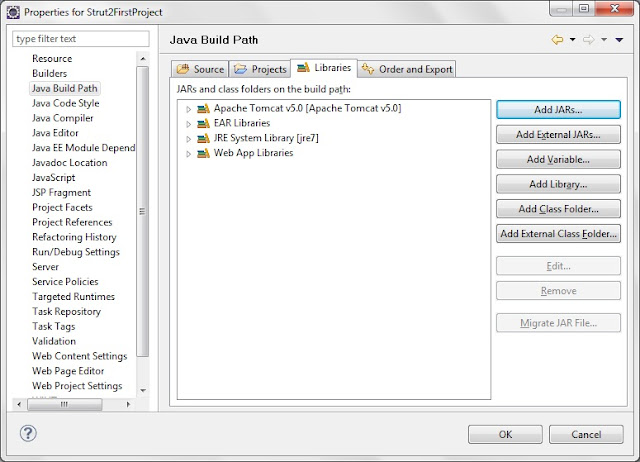Open Task Tags settings
640x462 pixels.
tap(54, 326)
